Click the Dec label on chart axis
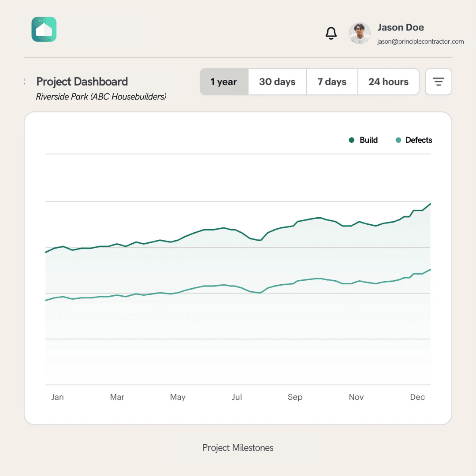 pos(417,397)
